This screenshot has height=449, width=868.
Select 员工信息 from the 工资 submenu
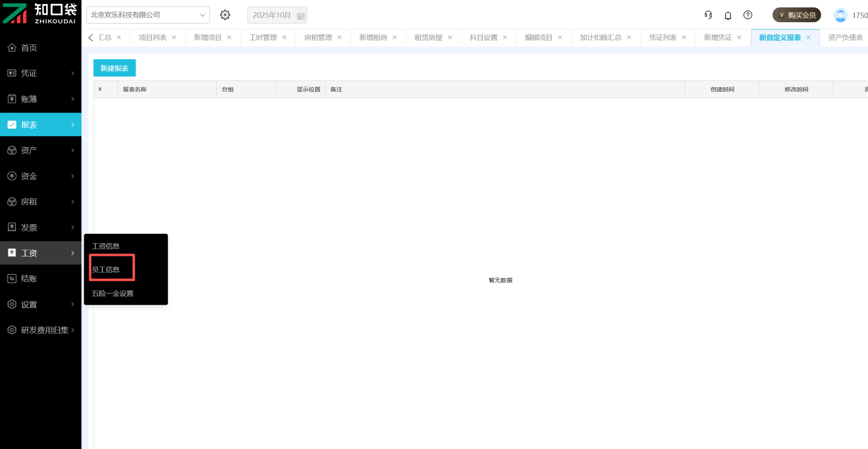106,269
